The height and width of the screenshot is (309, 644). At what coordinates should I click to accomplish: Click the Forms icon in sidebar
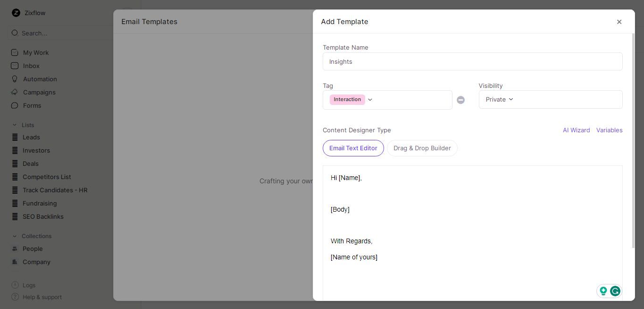(x=15, y=105)
